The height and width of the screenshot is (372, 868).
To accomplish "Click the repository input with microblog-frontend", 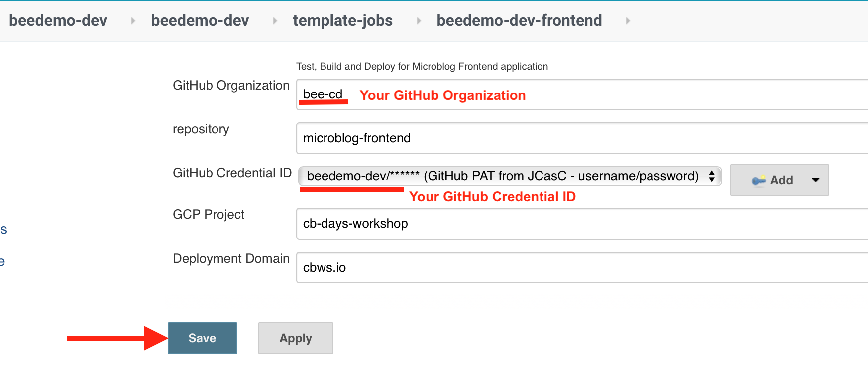I will (582, 138).
